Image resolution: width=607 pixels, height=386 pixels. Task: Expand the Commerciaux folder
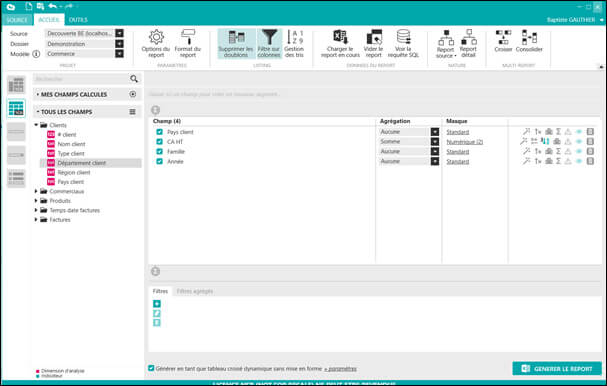pos(36,191)
